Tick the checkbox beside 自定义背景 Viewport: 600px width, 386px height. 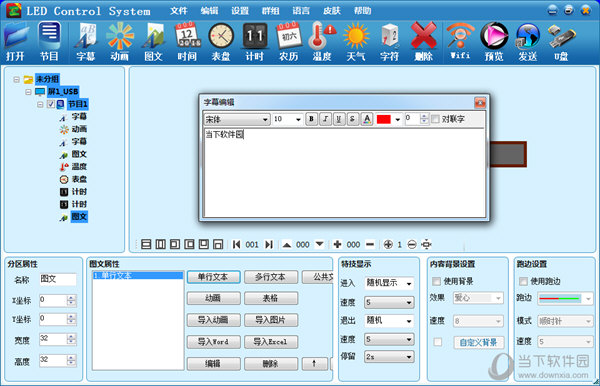pos(438,342)
